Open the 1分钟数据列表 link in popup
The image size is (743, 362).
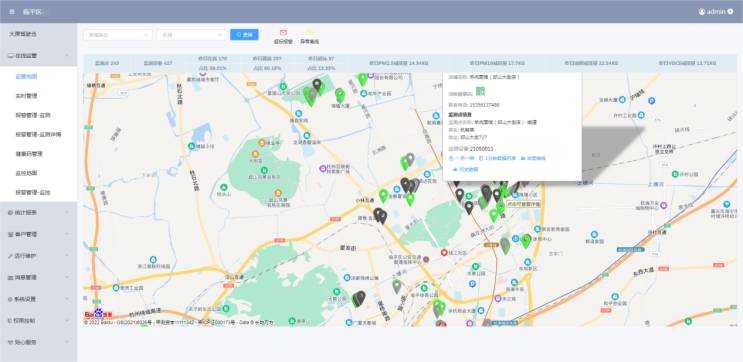tap(497, 158)
